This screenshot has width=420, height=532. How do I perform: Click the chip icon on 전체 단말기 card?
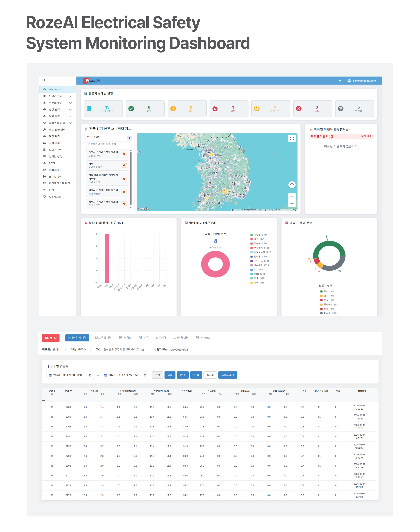click(90, 109)
